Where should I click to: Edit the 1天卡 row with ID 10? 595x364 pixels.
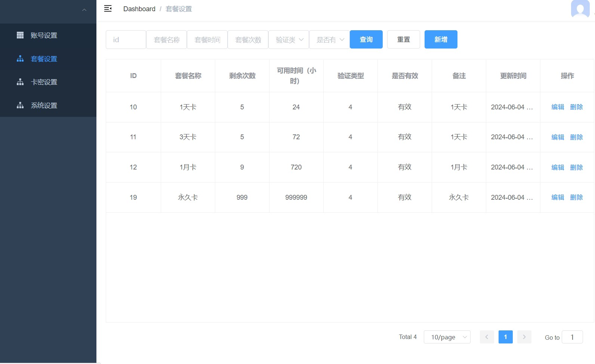[558, 107]
